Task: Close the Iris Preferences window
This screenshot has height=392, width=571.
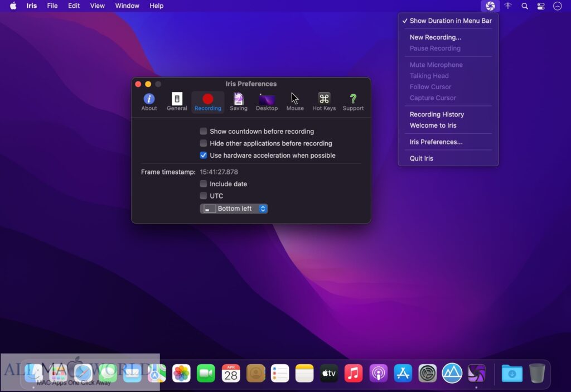Action: 138,84
